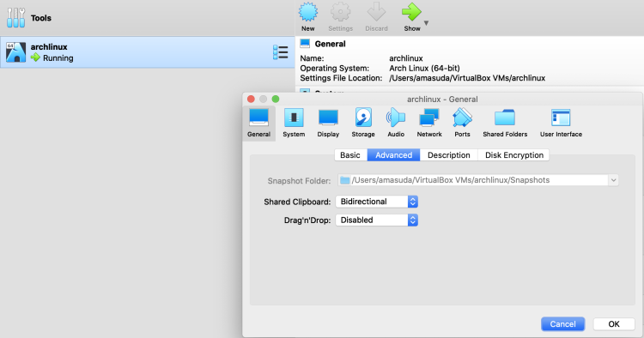This screenshot has width=644, height=338.
Task: Open the General settings category
Action: point(258,123)
